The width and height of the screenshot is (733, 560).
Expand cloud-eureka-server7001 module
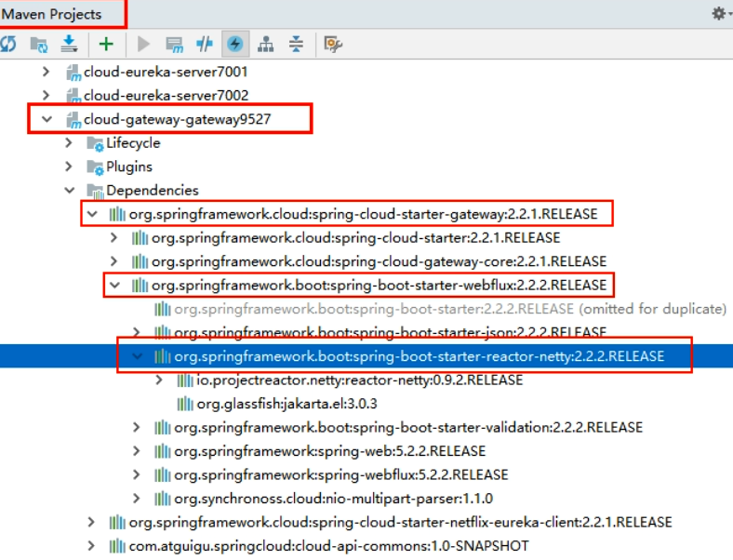pyautogui.click(x=46, y=72)
